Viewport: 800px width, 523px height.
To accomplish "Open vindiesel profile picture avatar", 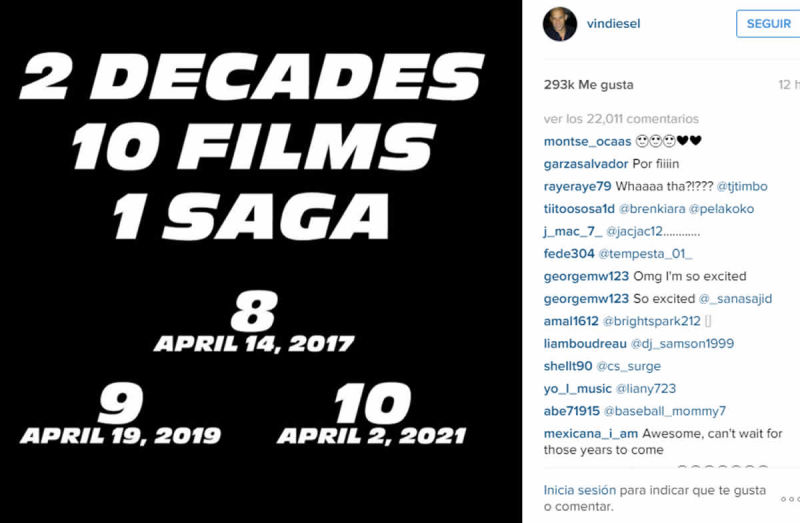I will tap(560, 24).
